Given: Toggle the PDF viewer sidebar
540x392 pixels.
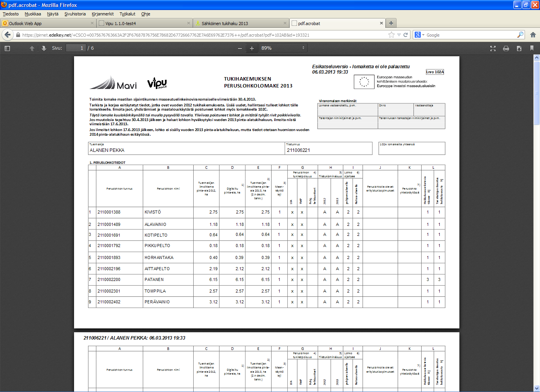Looking at the screenshot, I should click(7, 48).
